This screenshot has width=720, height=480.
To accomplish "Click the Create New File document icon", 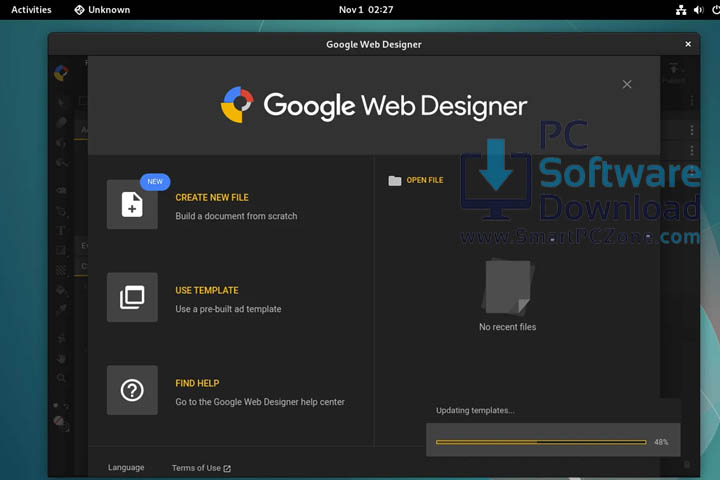I will coord(132,204).
